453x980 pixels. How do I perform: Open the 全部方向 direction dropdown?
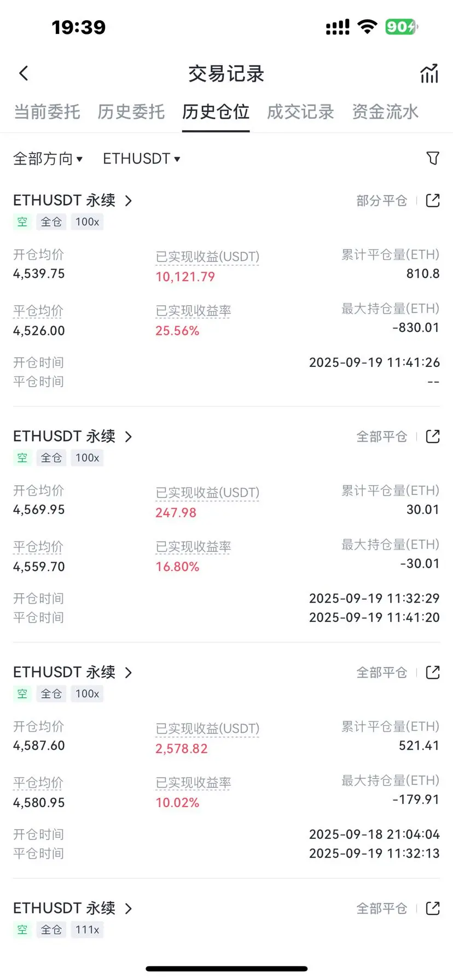tap(48, 159)
